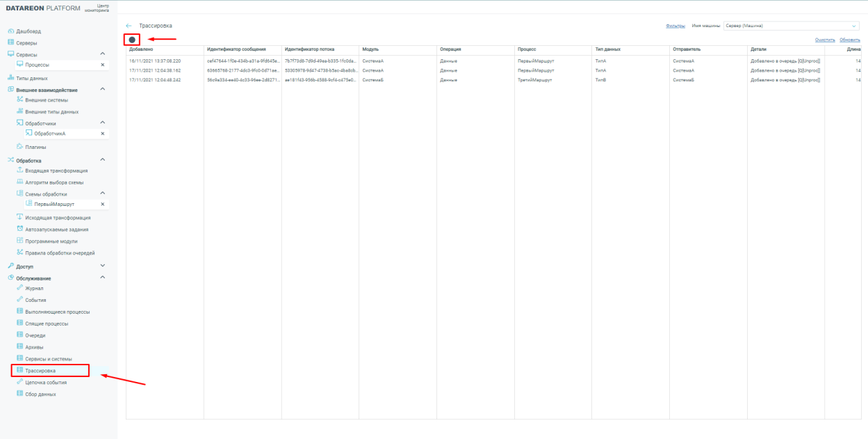Click the back arrow next to Трассировка
This screenshot has height=439, width=868.
click(x=129, y=26)
